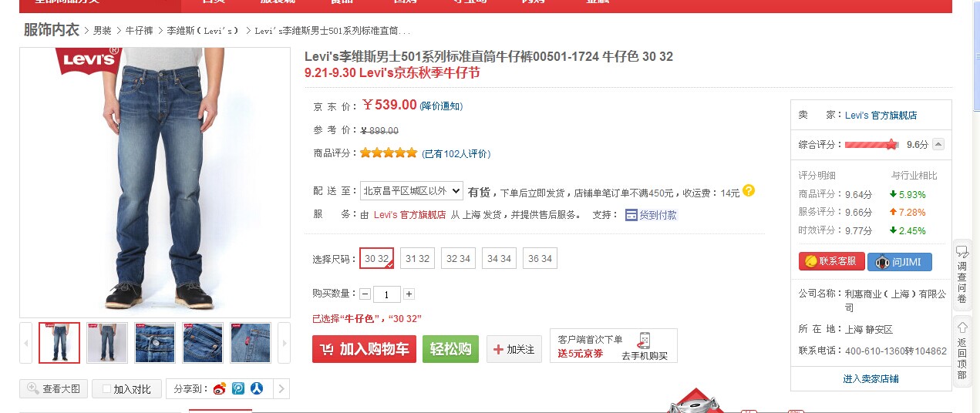Open the mobile phone purchase icon
Viewport: 980px width, 413px height.
645,341
